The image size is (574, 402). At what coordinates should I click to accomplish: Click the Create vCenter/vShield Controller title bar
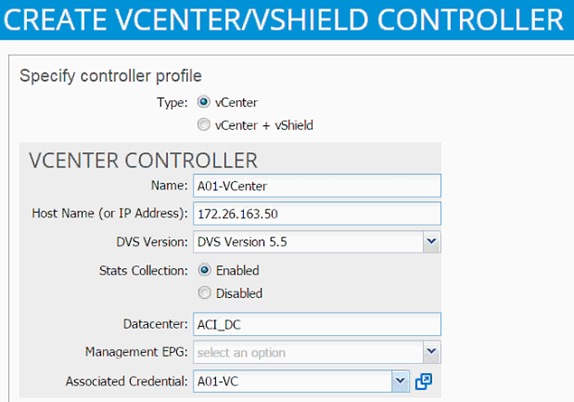coord(287,20)
